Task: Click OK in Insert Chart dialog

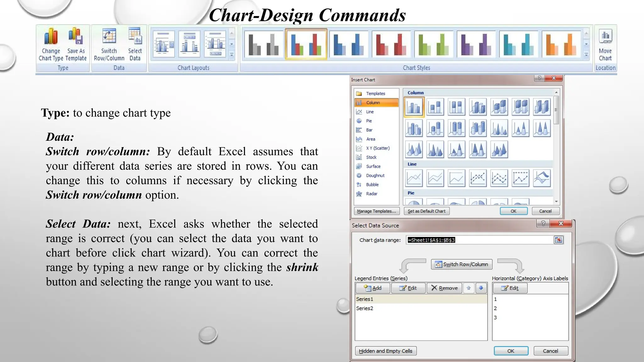Action: click(514, 211)
